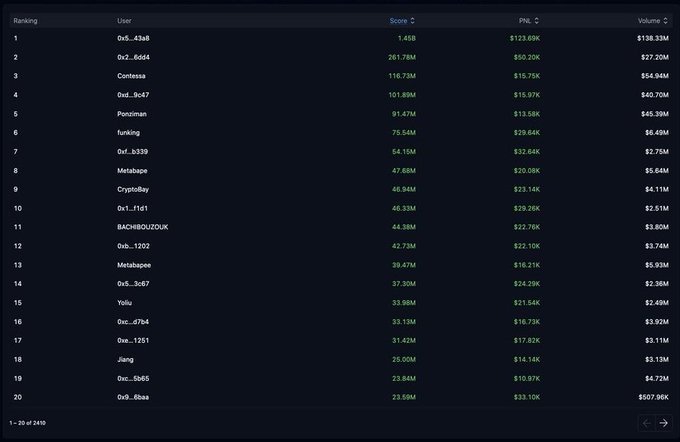Go to previous page of rankings
This screenshot has height=442, width=680.
(x=647, y=423)
